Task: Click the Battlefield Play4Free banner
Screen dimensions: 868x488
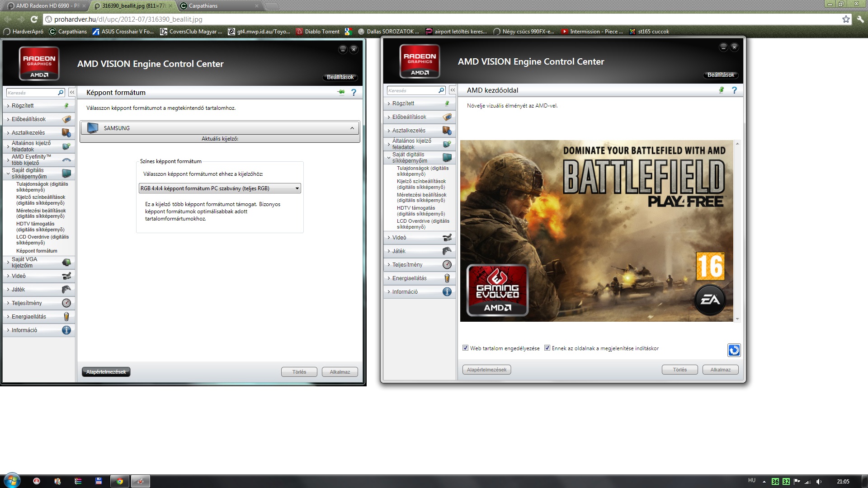Action: 596,231
